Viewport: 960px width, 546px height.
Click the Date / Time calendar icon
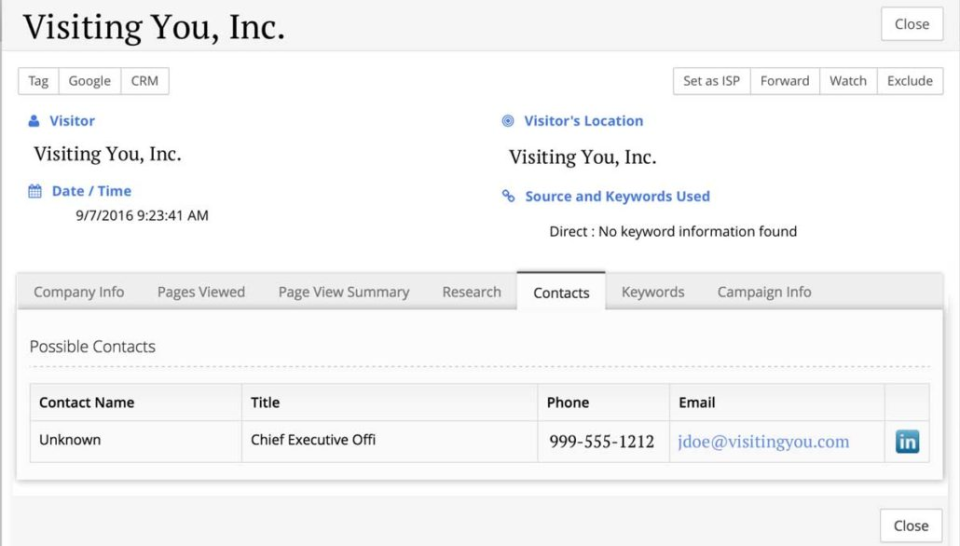35,191
